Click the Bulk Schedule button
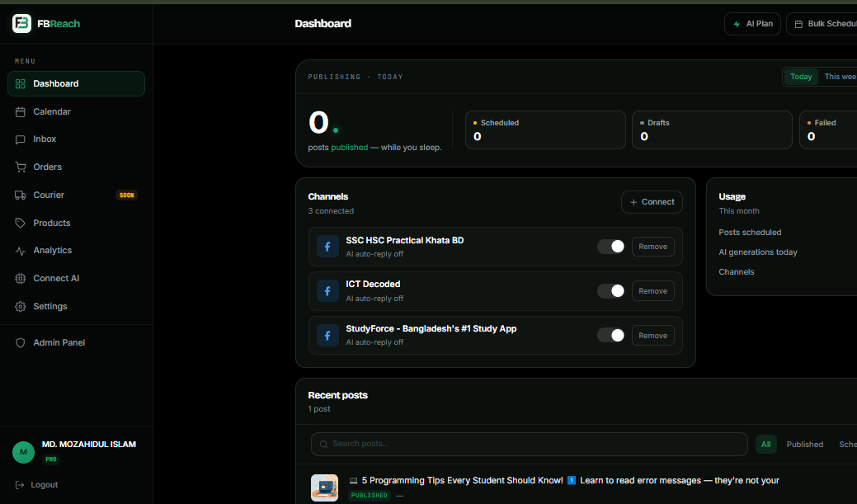The width and height of the screenshot is (857, 504). click(822, 24)
